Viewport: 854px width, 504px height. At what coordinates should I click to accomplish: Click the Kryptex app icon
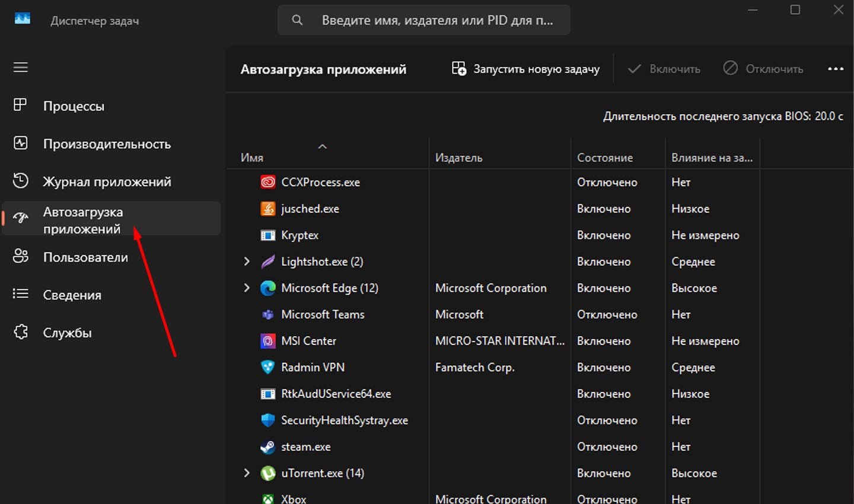tap(268, 235)
